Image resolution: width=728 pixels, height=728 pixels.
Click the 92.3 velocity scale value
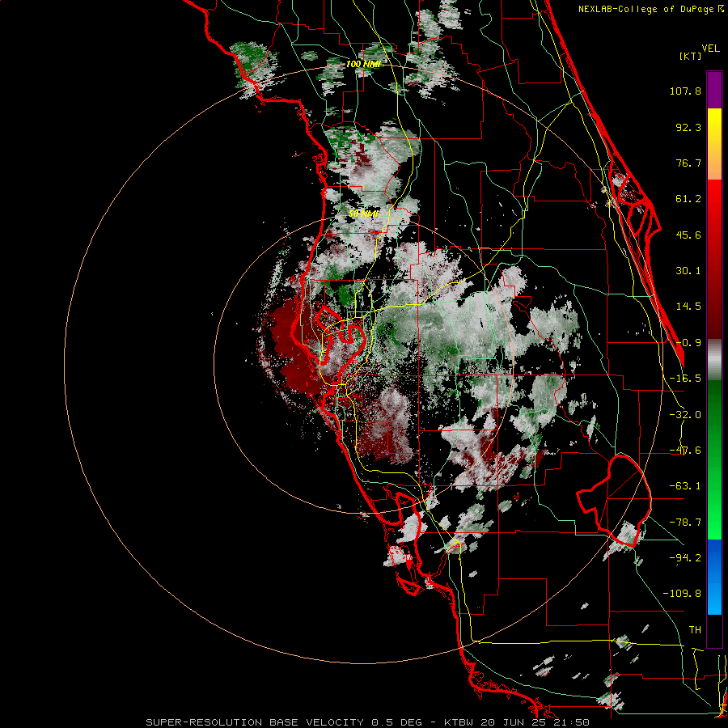click(x=688, y=127)
